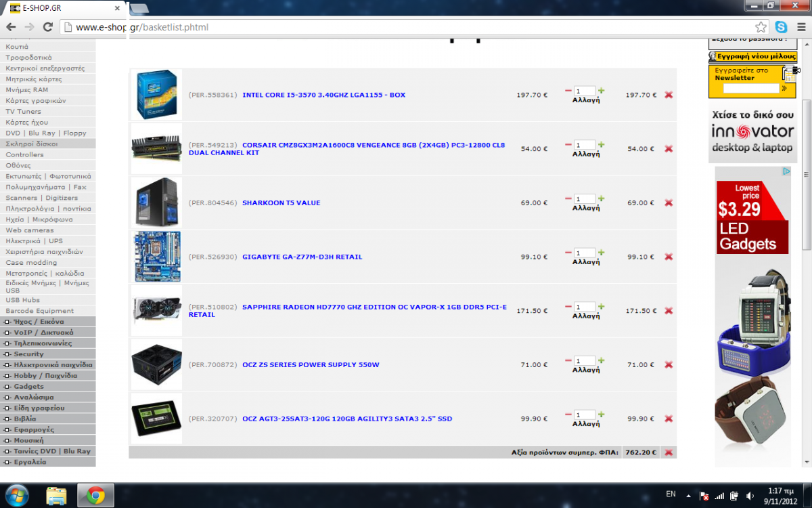Expand the Ηλεκτρονικά παιχνίδια category

point(48,365)
